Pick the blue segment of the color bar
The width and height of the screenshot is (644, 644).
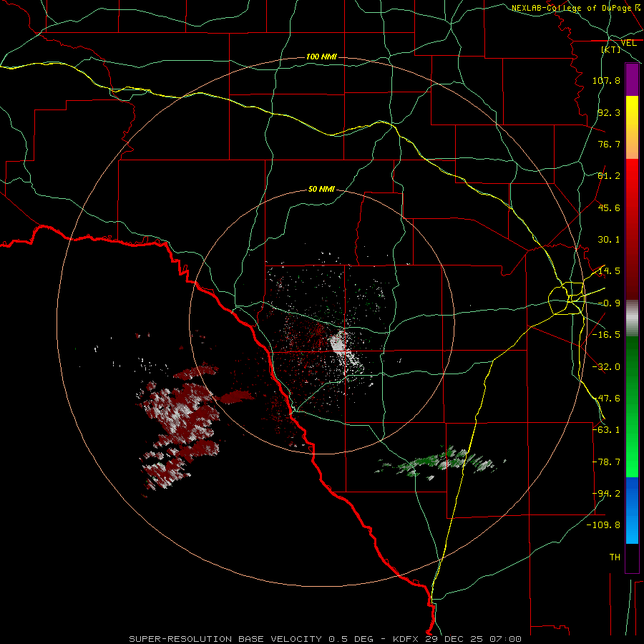click(632, 510)
